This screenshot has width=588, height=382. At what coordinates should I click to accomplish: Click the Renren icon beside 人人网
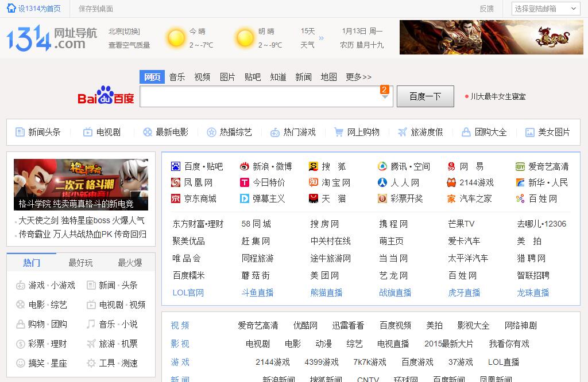[382, 182]
